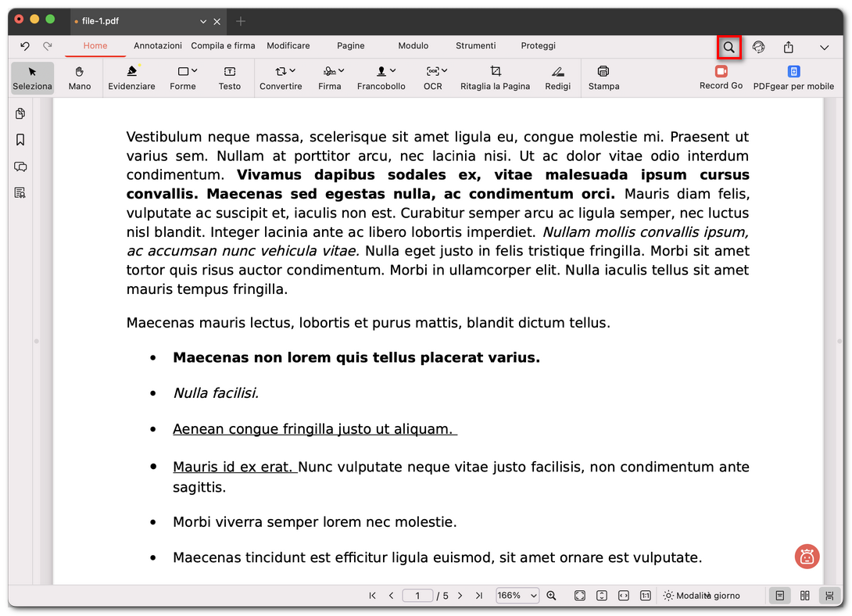Switch to the Annotazioni tab
The height and width of the screenshot is (616, 852).
pos(157,45)
